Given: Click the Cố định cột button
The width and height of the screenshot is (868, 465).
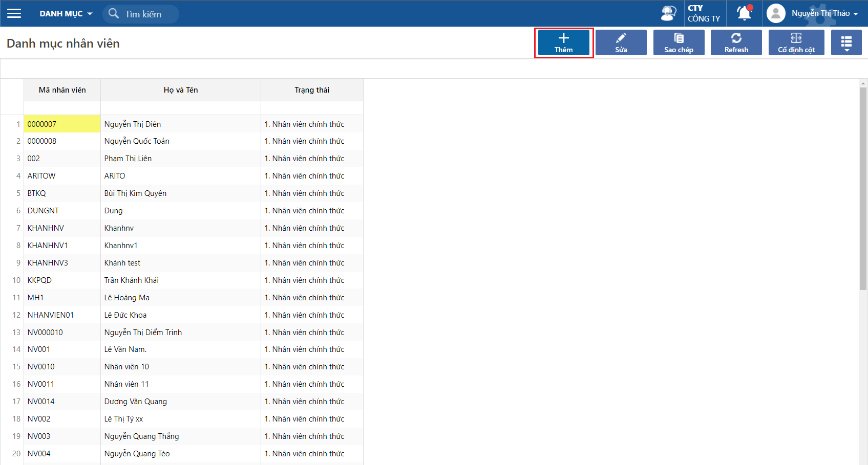Looking at the screenshot, I should click(x=796, y=42).
